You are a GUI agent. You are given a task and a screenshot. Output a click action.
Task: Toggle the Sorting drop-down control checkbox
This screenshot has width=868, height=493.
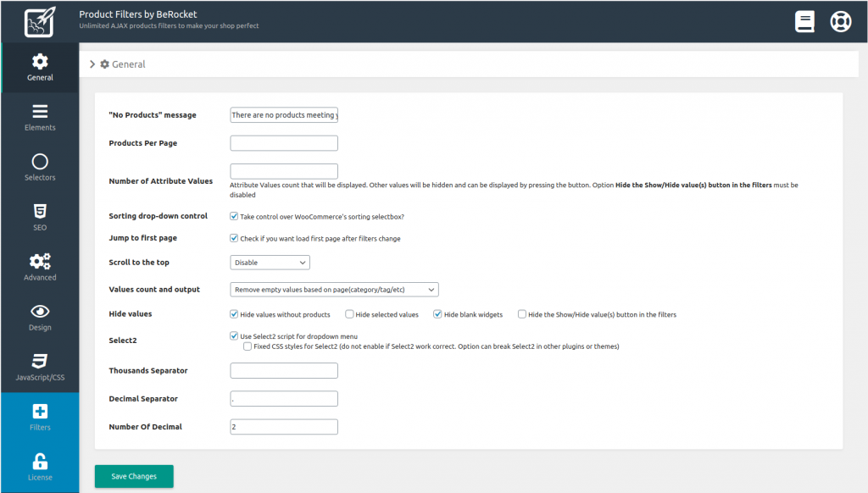coord(235,217)
